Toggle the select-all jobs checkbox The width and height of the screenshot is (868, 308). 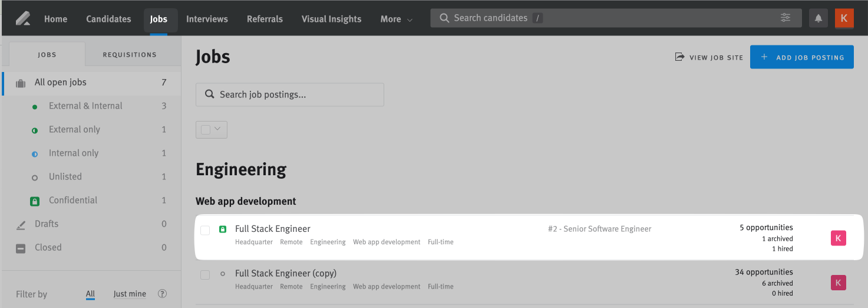pyautogui.click(x=206, y=129)
